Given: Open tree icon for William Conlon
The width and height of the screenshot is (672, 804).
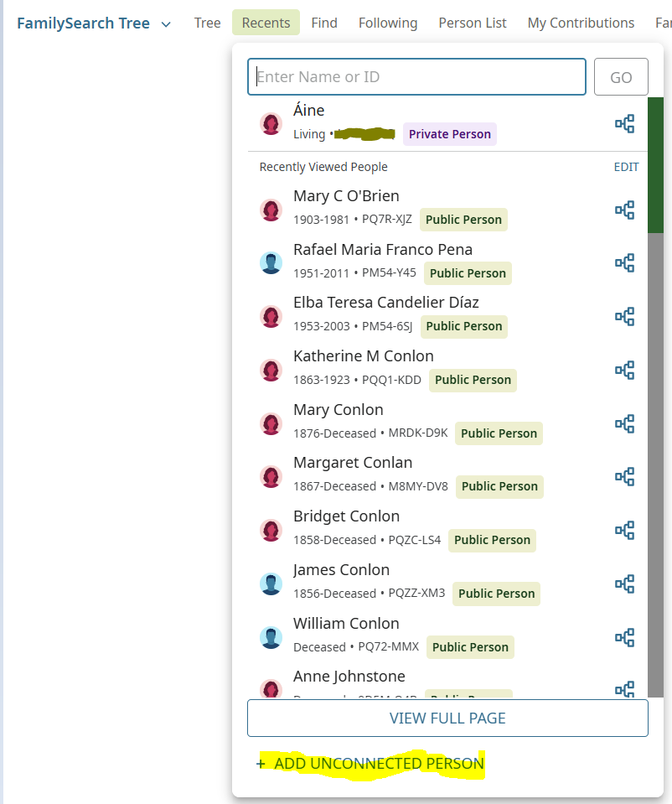Looking at the screenshot, I should click(x=624, y=637).
